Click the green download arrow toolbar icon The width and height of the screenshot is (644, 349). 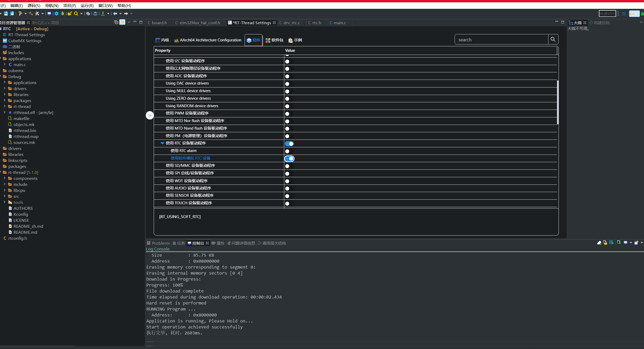pyautogui.click(x=103, y=14)
